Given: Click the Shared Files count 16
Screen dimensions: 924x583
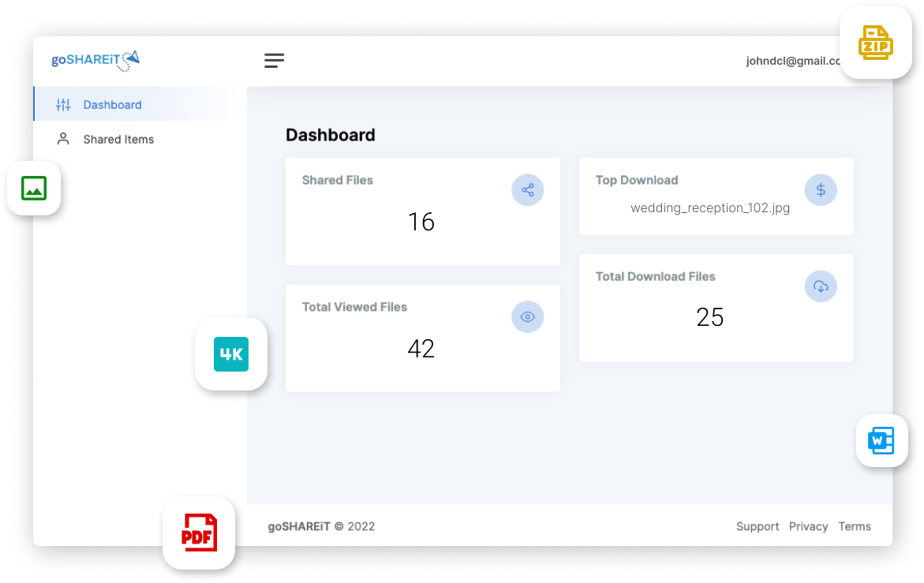Looking at the screenshot, I should (x=421, y=222).
